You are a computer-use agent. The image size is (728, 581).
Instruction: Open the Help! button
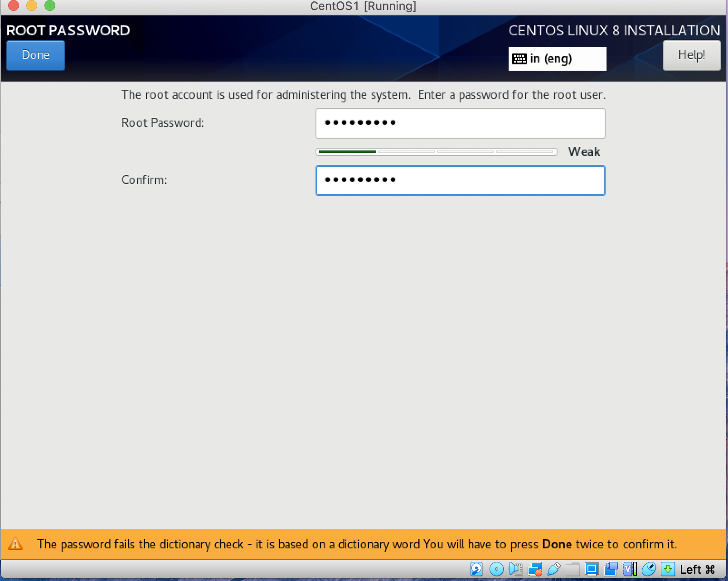point(691,55)
